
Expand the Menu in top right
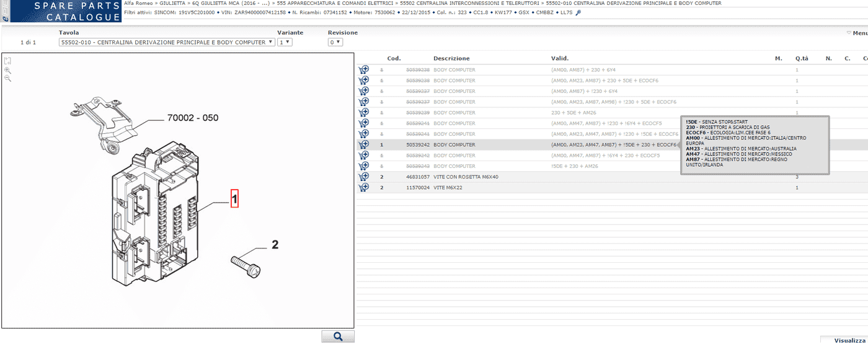857,33
